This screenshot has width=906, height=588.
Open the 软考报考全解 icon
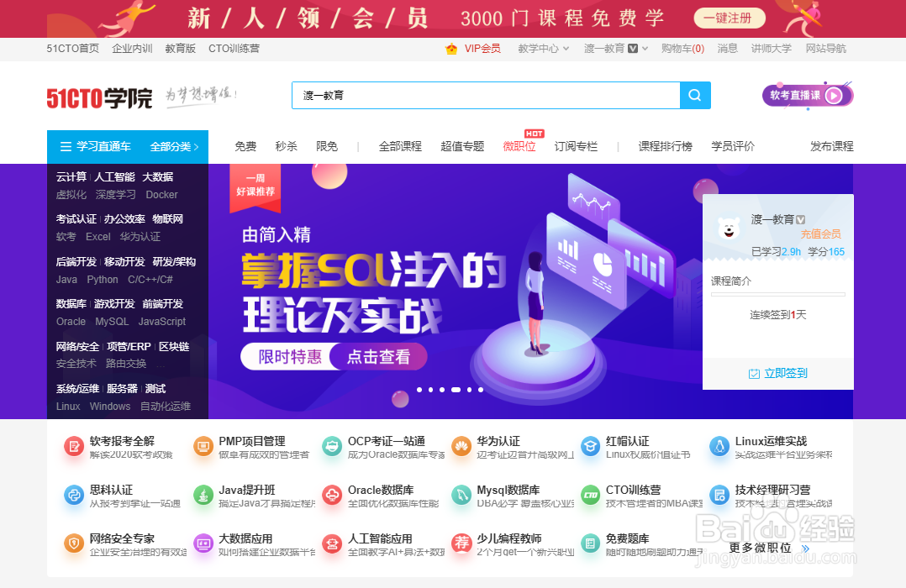click(x=74, y=447)
